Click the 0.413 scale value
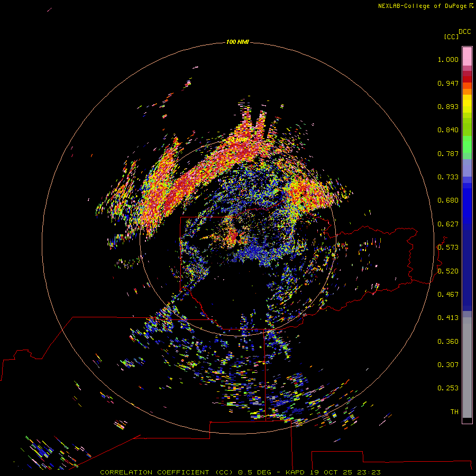Viewport: 476px width, 476px height. [448, 318]
